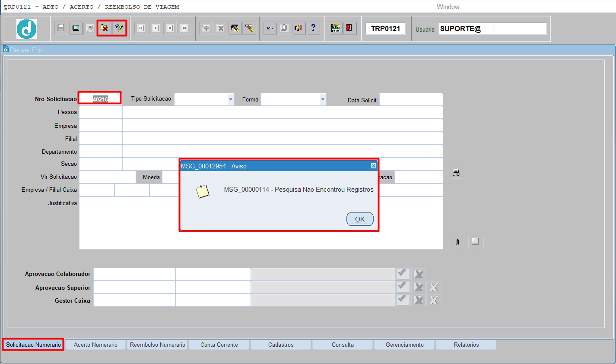The height and width of the screenshot is (364, 616).
Task: Click the exit door icon
Action: (x=349, y=28)
